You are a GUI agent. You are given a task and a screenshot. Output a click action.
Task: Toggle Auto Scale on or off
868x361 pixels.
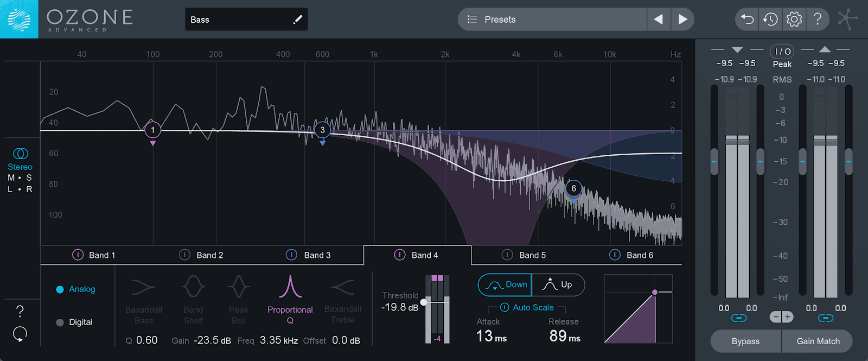(x=527, y=307)
